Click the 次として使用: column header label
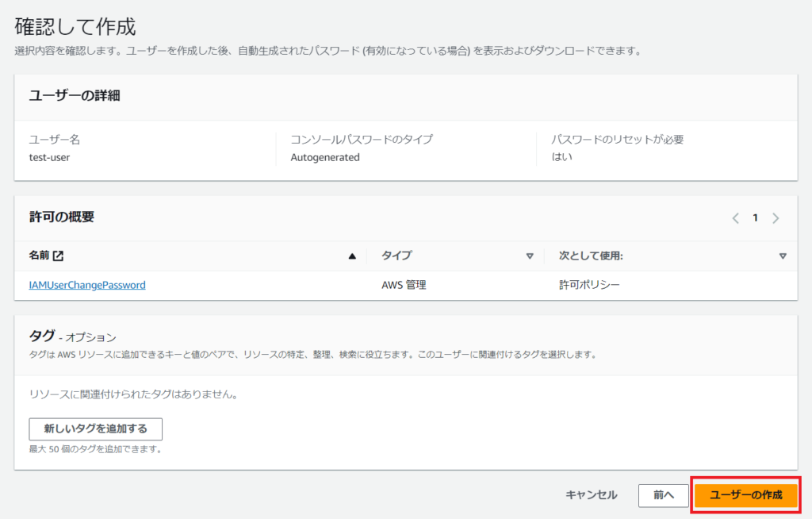The width and height of the screenshot is (812, 519). click(x=591, y=256)
